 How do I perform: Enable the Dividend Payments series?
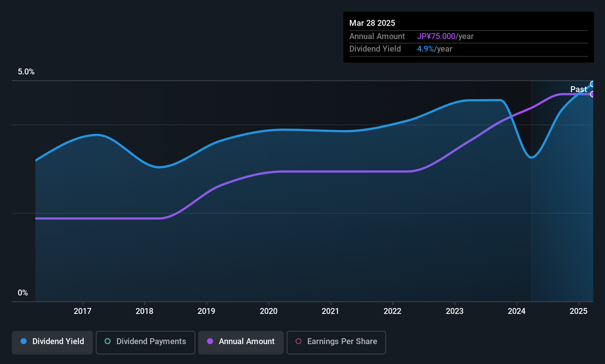tap(146, 342)
